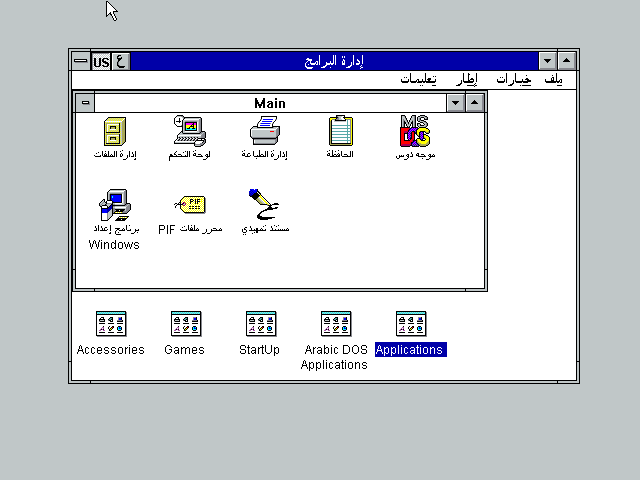The height and width of the screenshot is (480, 640).
Task: Open the ملف (File) menu
Action: [553, 80]
